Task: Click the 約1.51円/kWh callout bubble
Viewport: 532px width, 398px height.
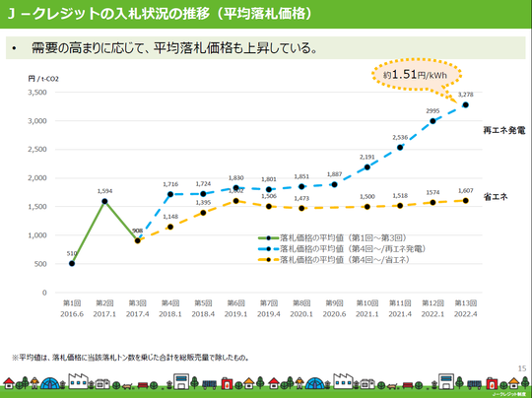Action: tap(417, 75)
